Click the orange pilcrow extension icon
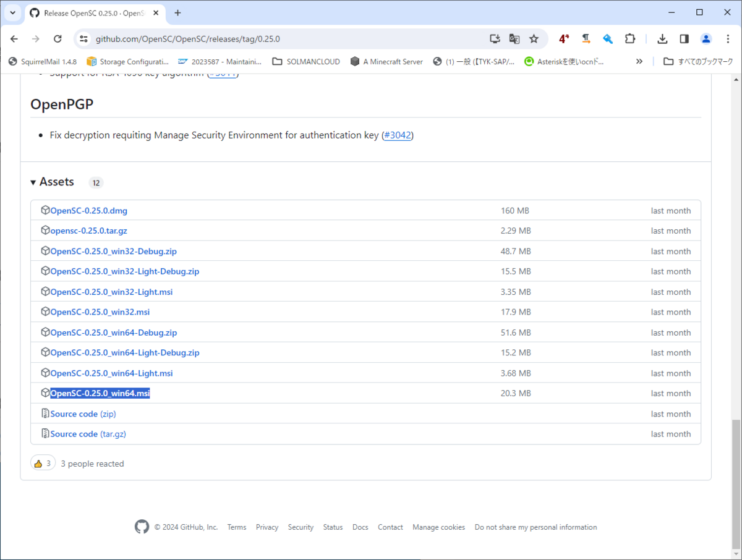This screenshot has height=560, width=742. (586, 38)
